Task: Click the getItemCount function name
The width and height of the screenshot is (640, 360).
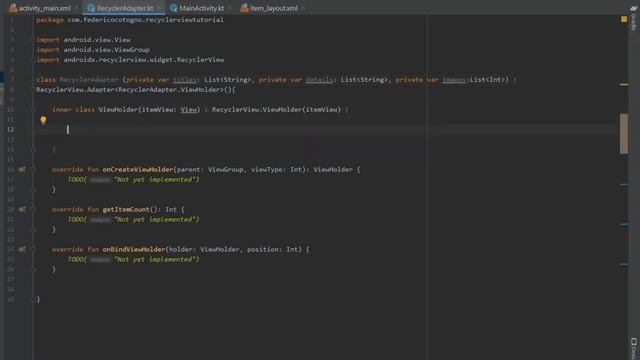Action: pos(126,209)
